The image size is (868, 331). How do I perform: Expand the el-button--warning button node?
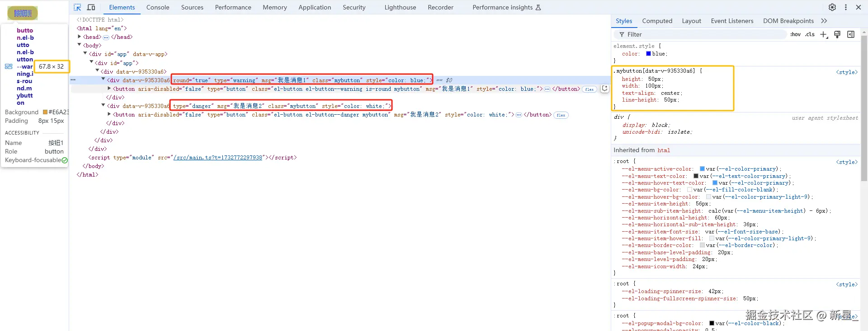point(109,88)
